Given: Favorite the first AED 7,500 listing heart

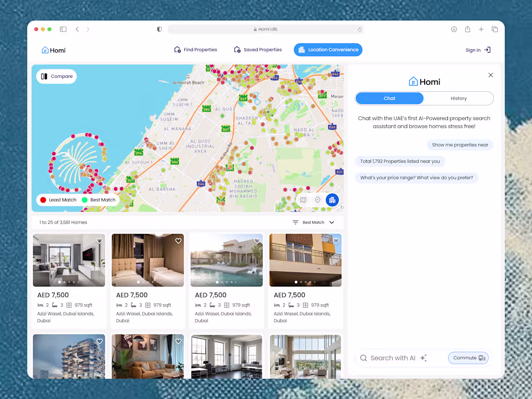Looking at the screenshot, I should click(100, 241).
